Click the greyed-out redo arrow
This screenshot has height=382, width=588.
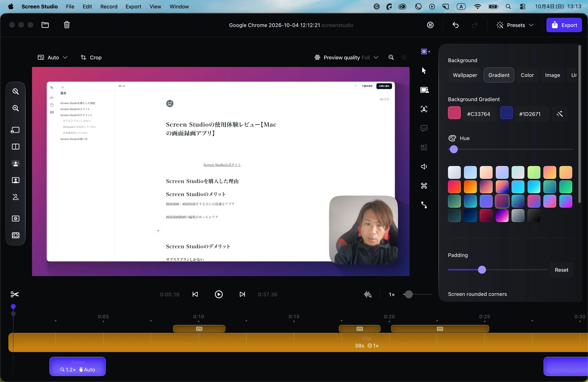coord(475,25)
